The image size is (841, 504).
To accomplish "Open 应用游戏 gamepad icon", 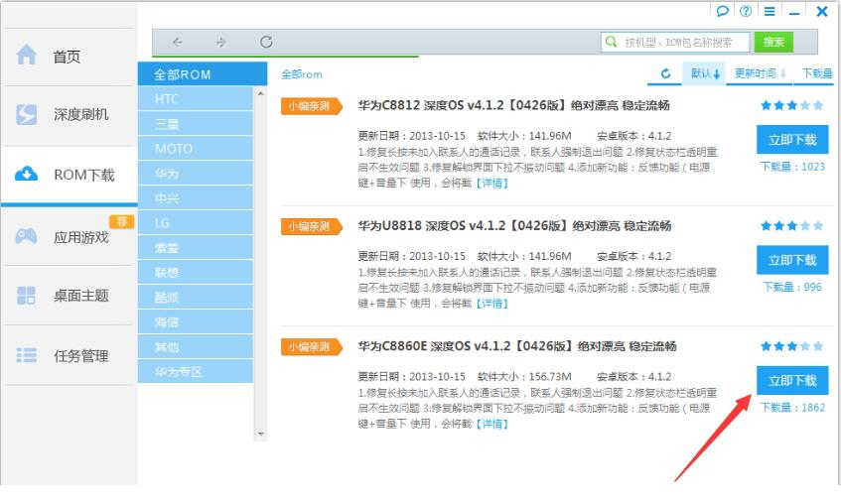I will click(27, 236).
